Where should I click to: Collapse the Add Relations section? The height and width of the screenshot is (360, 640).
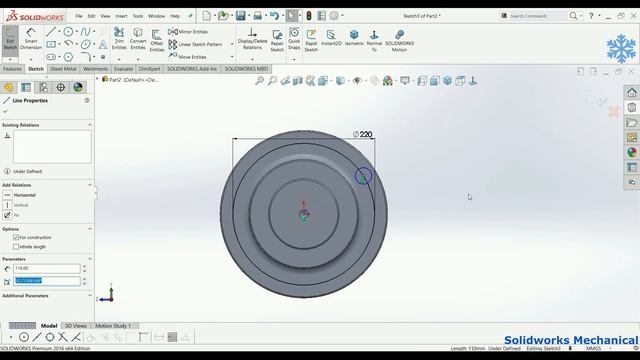point(90,185)
